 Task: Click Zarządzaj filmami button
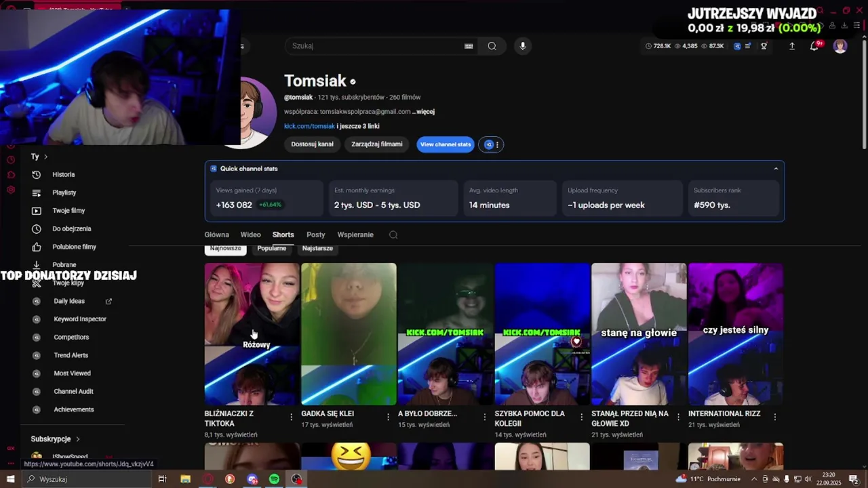click(x=377, y=144)
